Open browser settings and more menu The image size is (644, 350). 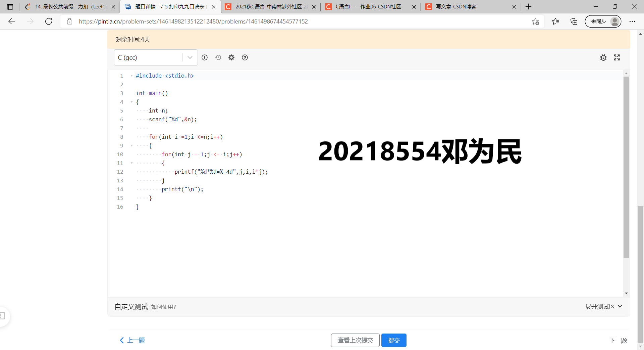click(632, 21)
